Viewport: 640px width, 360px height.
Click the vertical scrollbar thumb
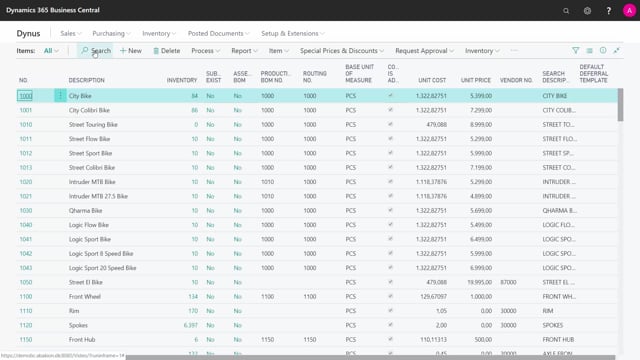(x=620, y=105)
